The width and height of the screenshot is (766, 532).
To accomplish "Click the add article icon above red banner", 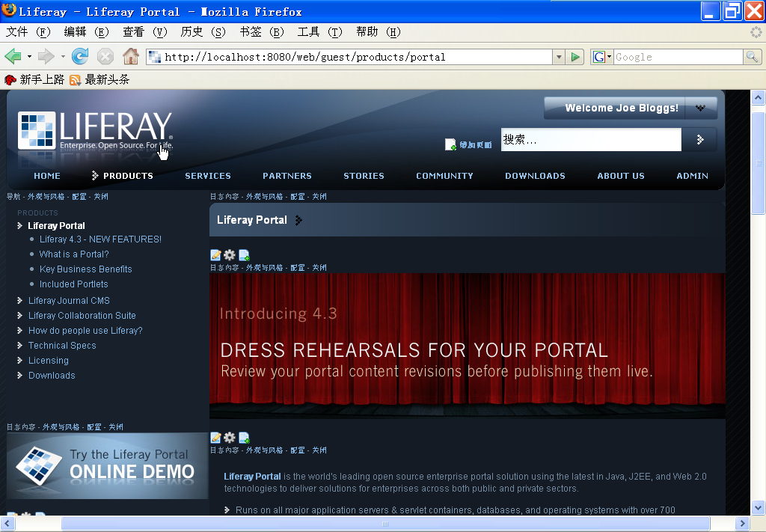I will coord(244,255).
